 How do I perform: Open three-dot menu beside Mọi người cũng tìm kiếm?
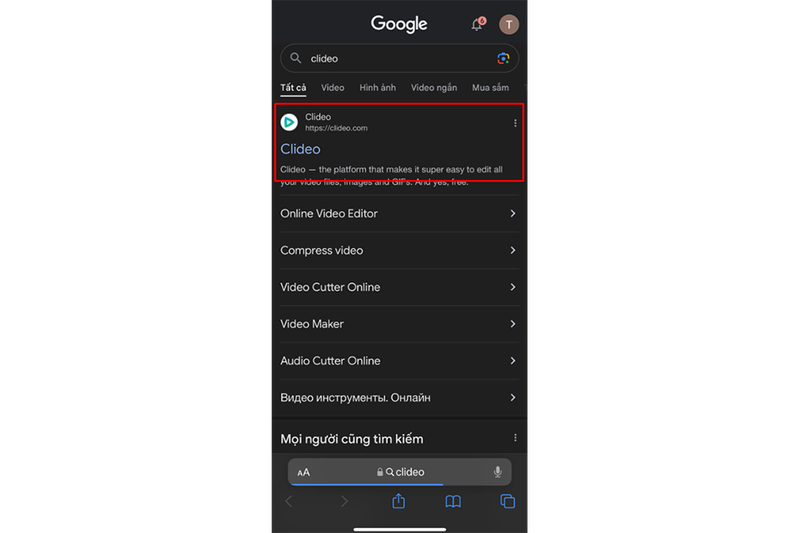(515, 438)
